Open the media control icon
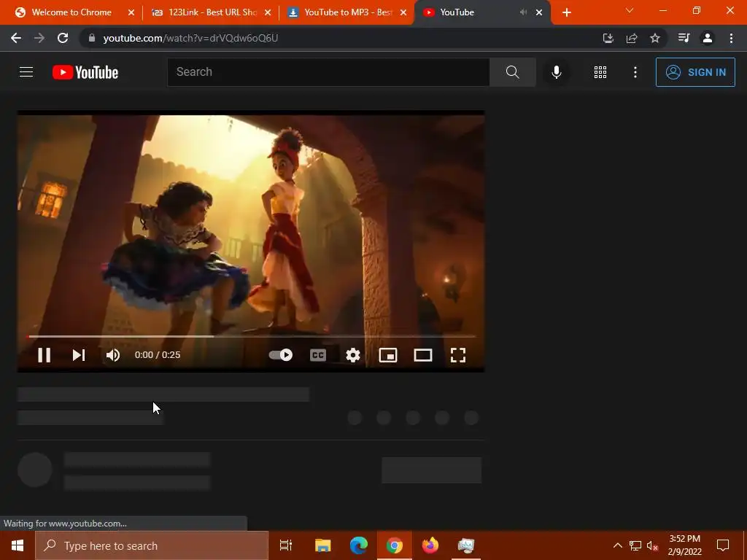The height and width of the screenshot is (560, 747). click(684, 38)
